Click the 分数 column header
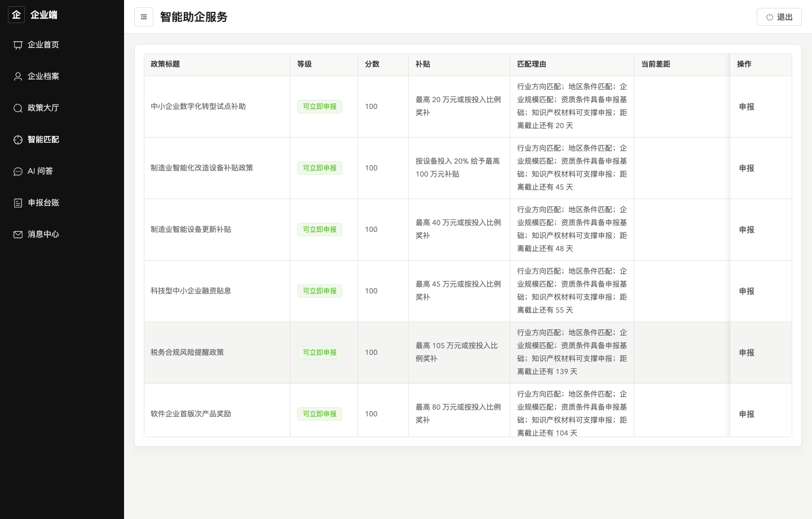Screen dimensions: 812x519 [383, 64]
